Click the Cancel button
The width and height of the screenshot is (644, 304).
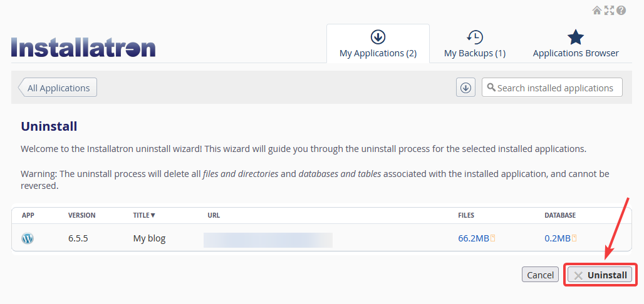pyautogui.click(x=540, y=275)
